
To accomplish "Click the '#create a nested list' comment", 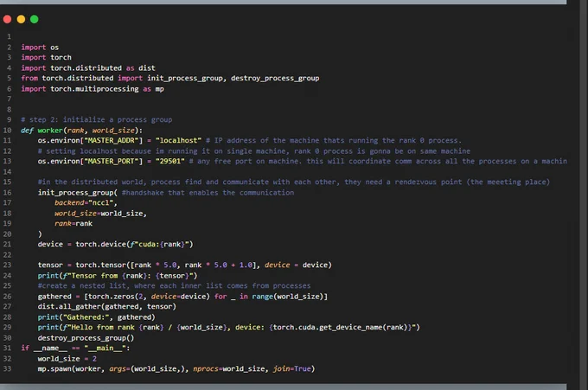I will coord(174,285).
